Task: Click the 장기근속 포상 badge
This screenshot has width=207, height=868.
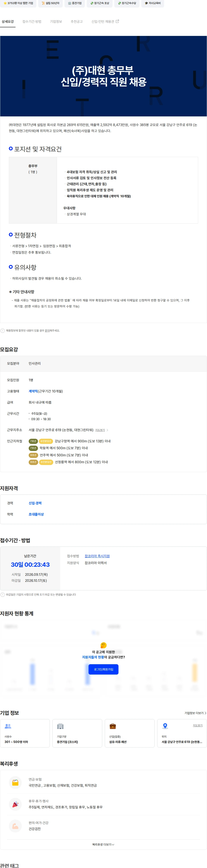Action: point(100,3)
